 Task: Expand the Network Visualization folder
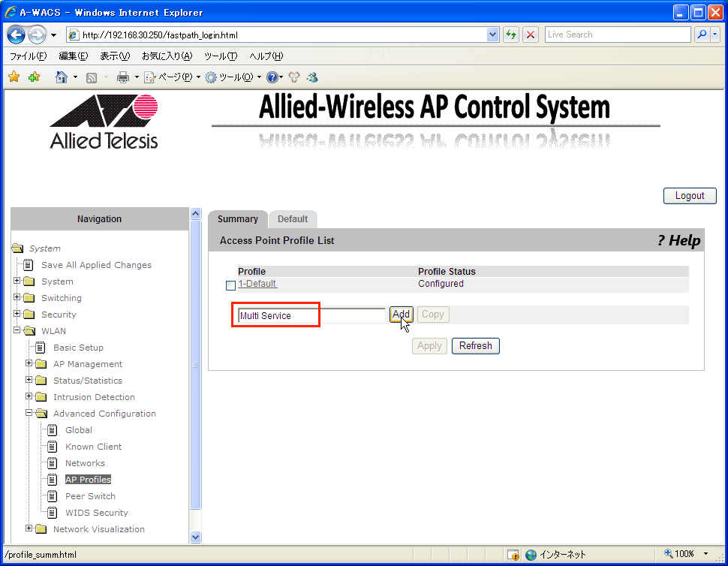click(29, 528)
